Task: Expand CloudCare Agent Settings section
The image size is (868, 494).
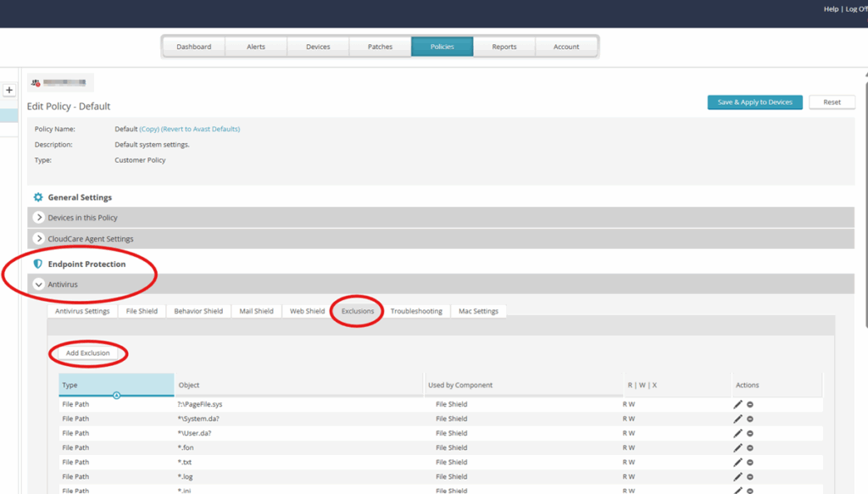Action: 39,238
